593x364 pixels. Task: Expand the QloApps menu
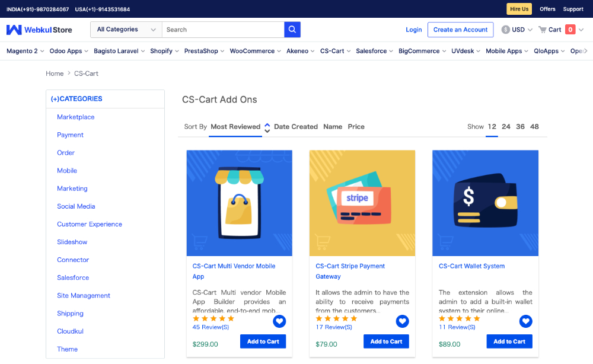pos(549,51)
